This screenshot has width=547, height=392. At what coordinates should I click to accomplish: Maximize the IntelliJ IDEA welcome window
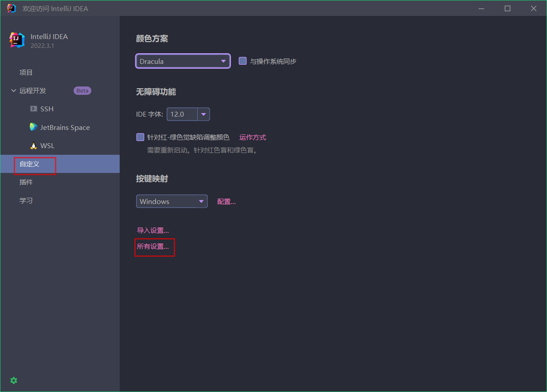tap(508, 8)
